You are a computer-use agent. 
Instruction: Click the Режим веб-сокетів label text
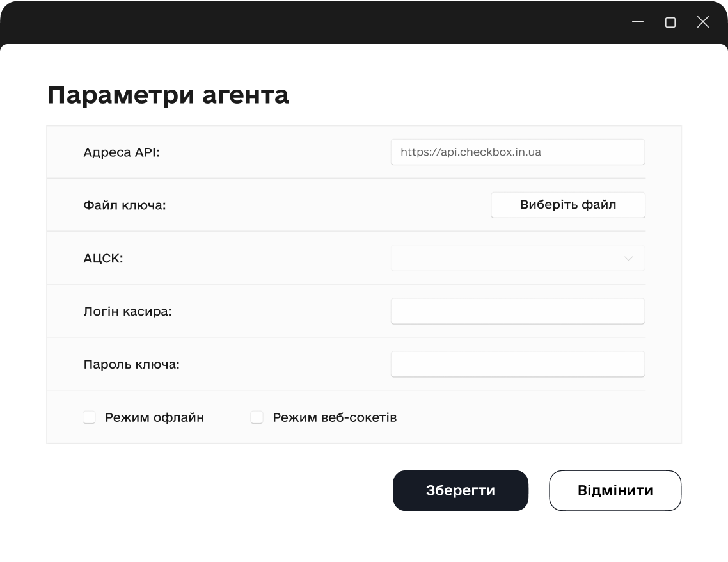335,417
